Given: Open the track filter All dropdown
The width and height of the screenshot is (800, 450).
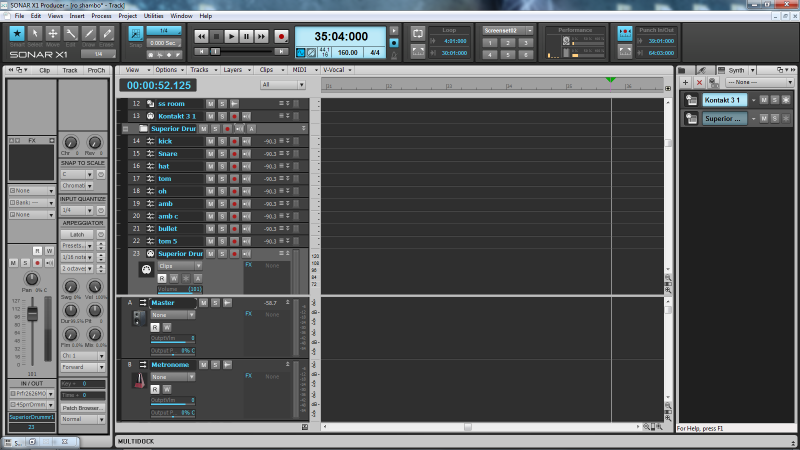Looking at the screenshot, I should (x=282, y=85).
